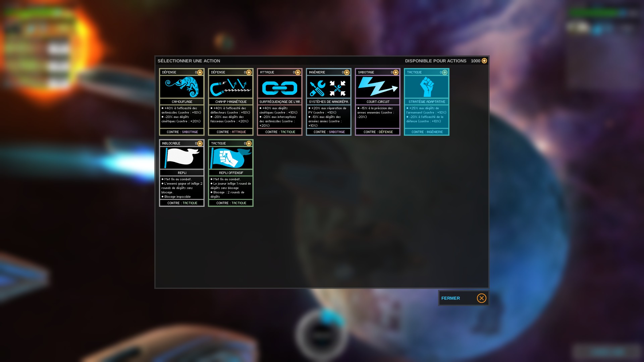Viewport: 644px width, 362px height.
Task: Choose the Surfréquençage chain link icon
Action: click(280, 88)
